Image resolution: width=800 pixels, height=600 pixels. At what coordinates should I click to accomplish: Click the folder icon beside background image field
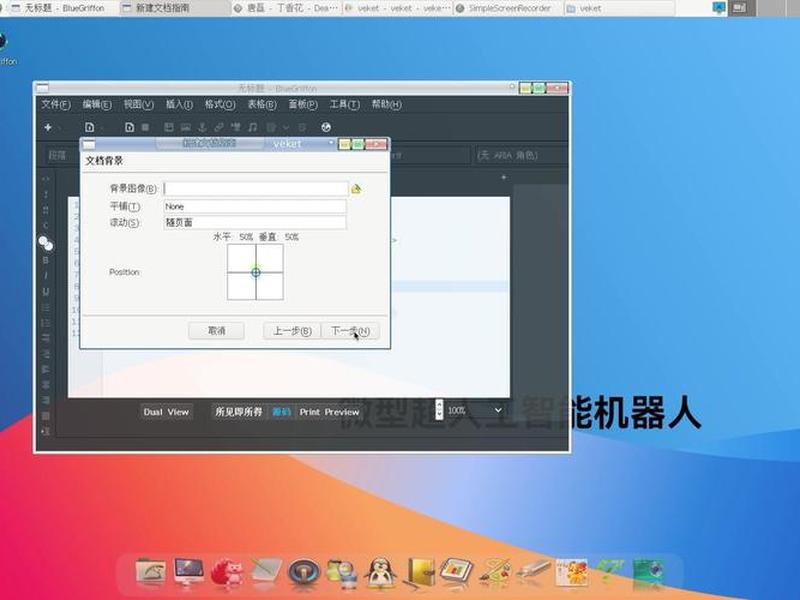coord(356,189)
